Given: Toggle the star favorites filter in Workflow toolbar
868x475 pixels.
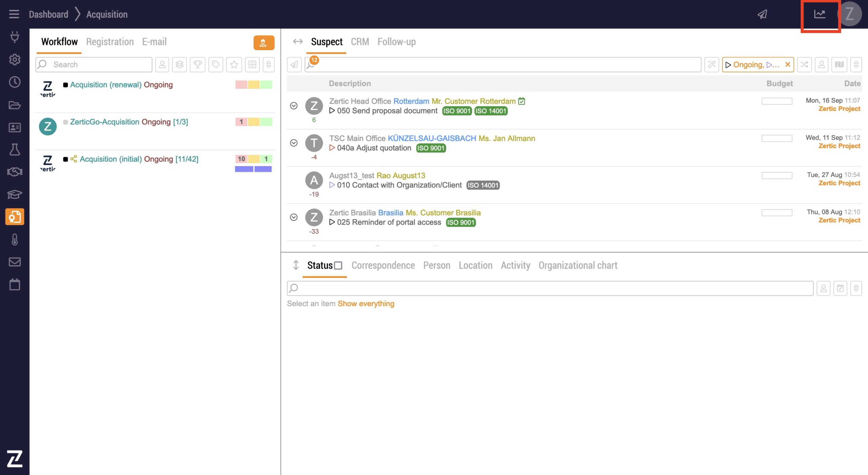Looking at the screenshot, I should pos(234,64).
